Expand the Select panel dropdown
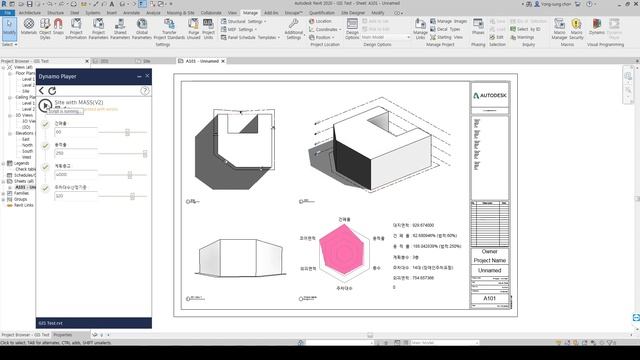640x360 pixels. tap(9, 44)
